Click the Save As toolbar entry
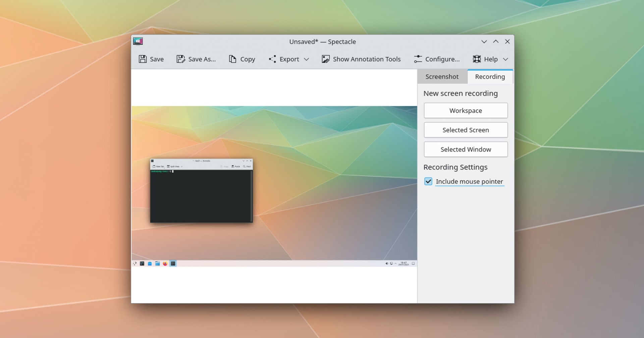The width and height of the screenshot is (644, 338). point(196,59)
